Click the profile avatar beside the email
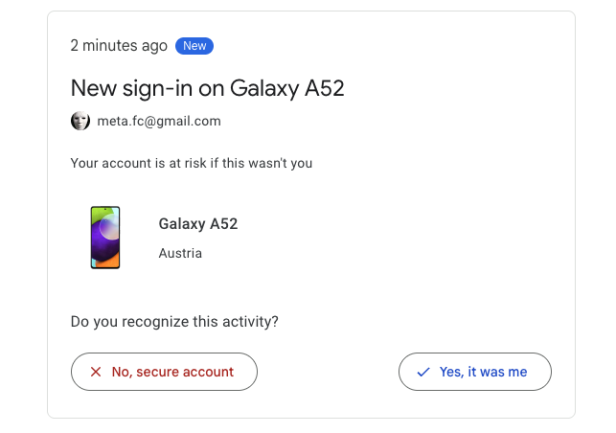This screenshot has width=616, height=433. tap(80, 121)
